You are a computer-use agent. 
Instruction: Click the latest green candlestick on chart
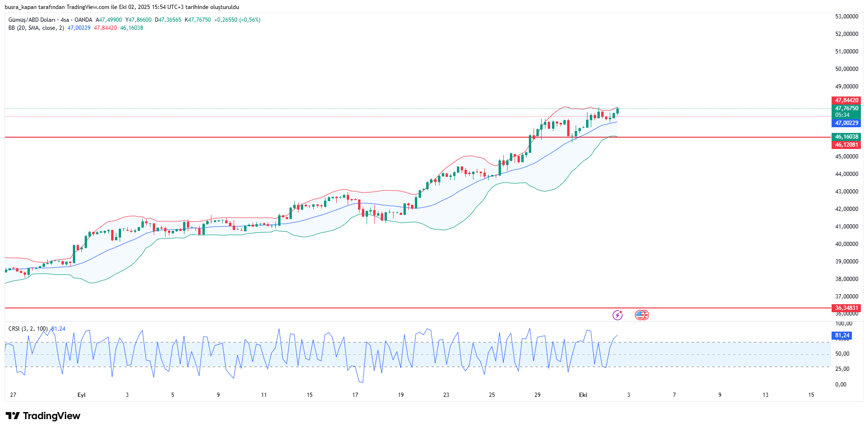tap(617, 111)
